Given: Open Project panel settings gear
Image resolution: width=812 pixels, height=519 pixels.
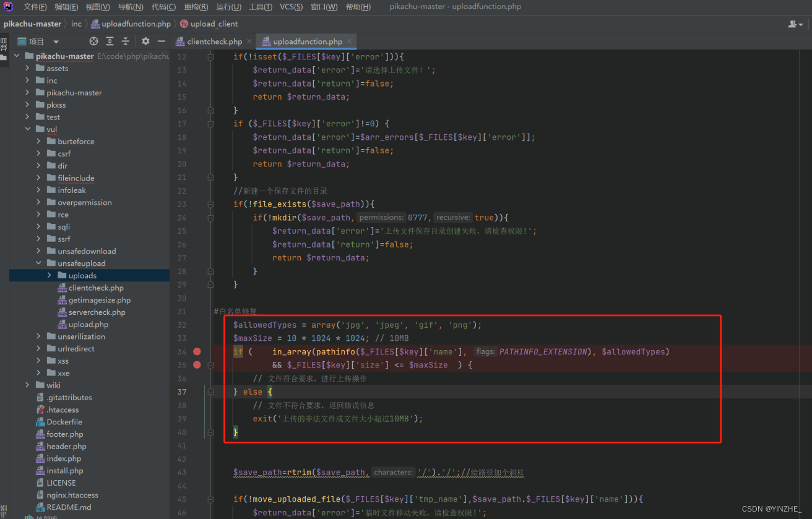Looking at the screenshot, I should pyautogui.click(x=145, y=41).
